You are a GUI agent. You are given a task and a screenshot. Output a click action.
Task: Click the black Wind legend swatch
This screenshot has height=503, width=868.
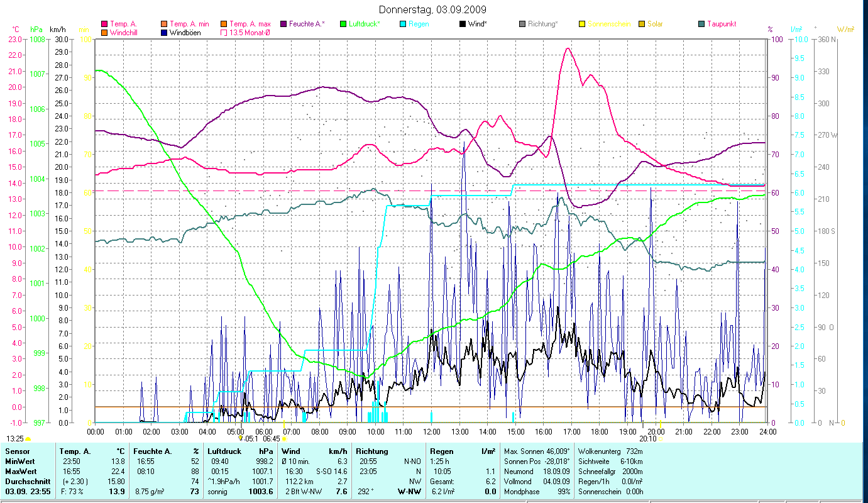click(462, 24)
